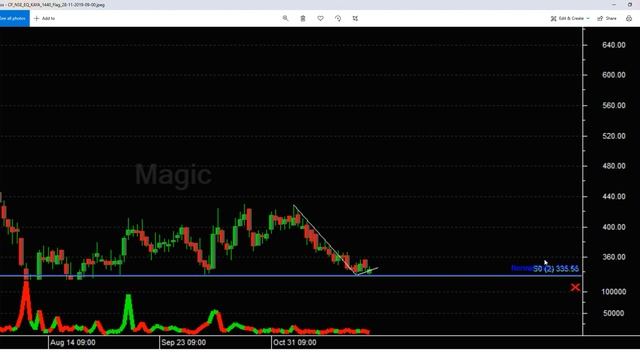The width and height of the screenshot is (640, 360).
Task: Click the Print icon
Action: pyautogui.click(x=629, y=18)
